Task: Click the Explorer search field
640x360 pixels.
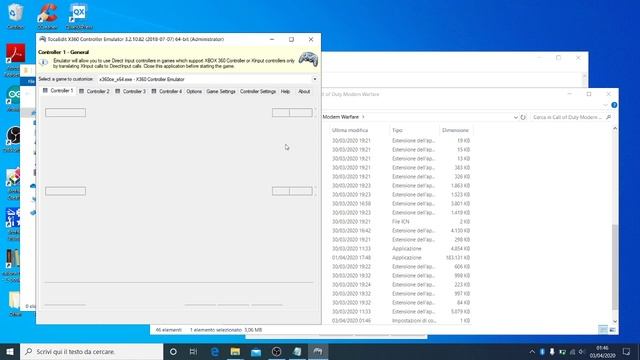Action: pyautogui.click(x=571, y=117)
